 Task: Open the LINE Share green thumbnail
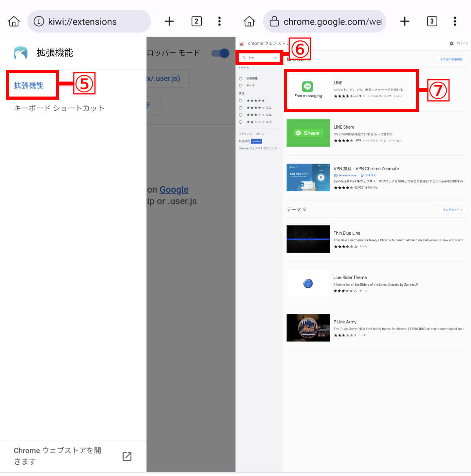[x=308, y=133]
